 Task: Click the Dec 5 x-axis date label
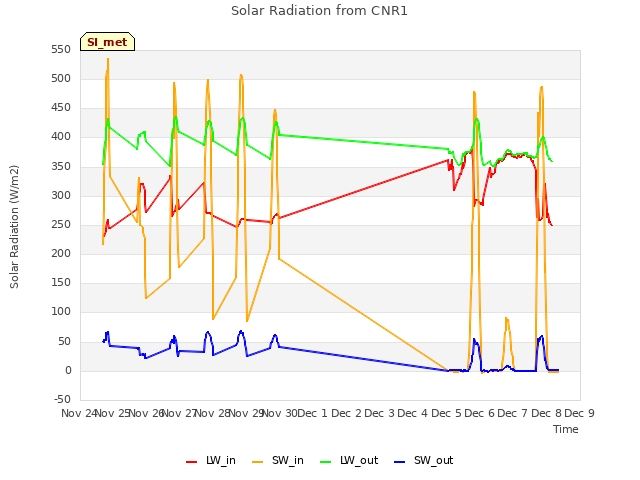(x=446, y=413)
